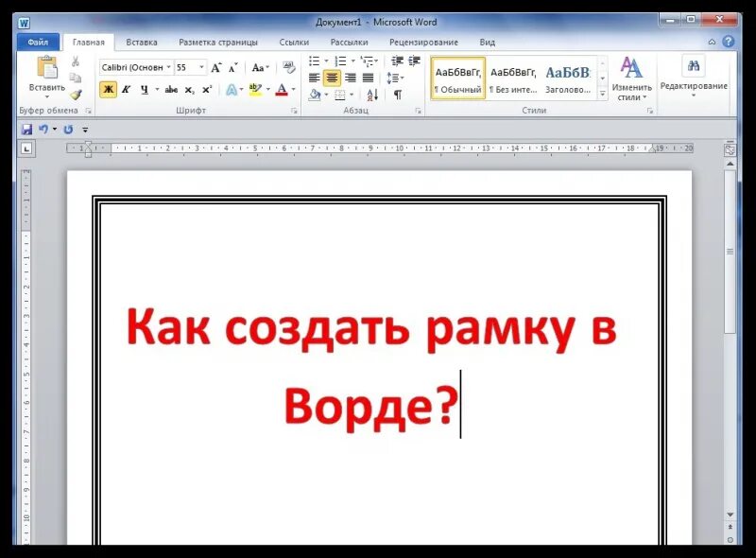
Task: Click the Copy icon in clipboard group
Action: (x=76, y=78)
